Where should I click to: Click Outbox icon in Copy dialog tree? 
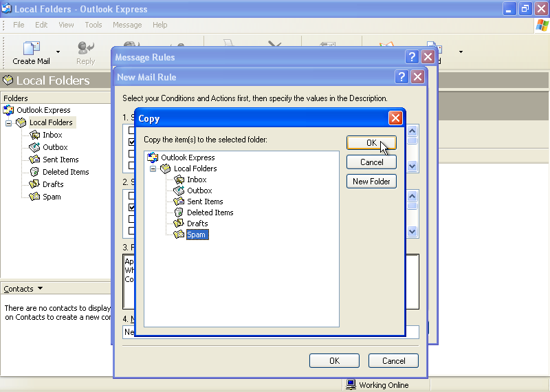tap(179, 190)
